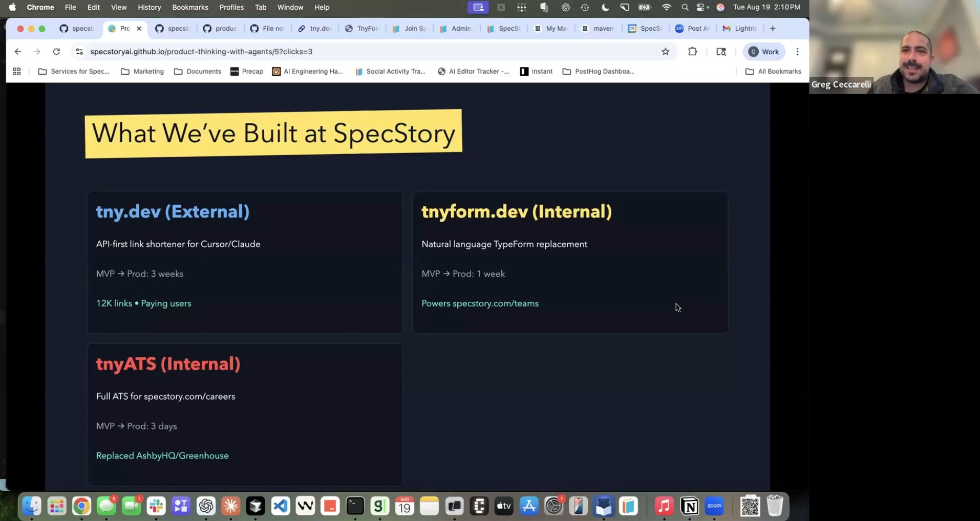This screenshot has height=521, width=980.
Task: Open Calendar showing 19 in the dock
Action: tap(404, 506)
